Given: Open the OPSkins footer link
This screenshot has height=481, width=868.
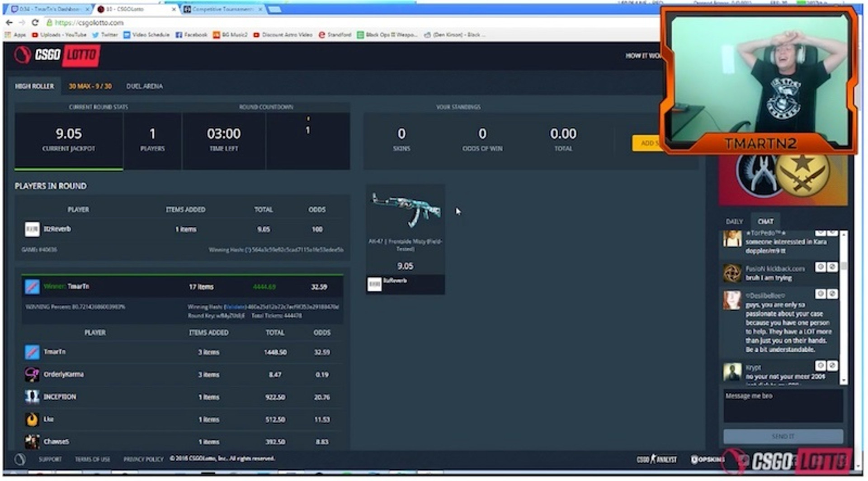Looking at the screenshot, I should [708, 460].
